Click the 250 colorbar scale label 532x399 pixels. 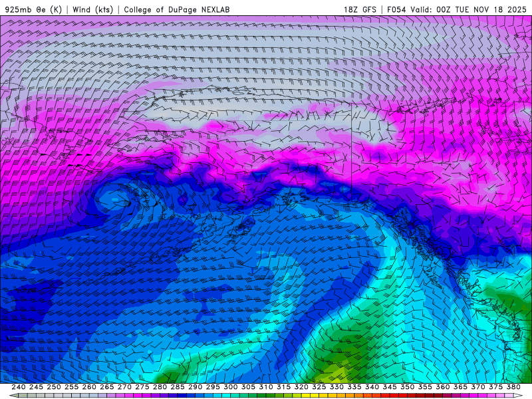54,387
